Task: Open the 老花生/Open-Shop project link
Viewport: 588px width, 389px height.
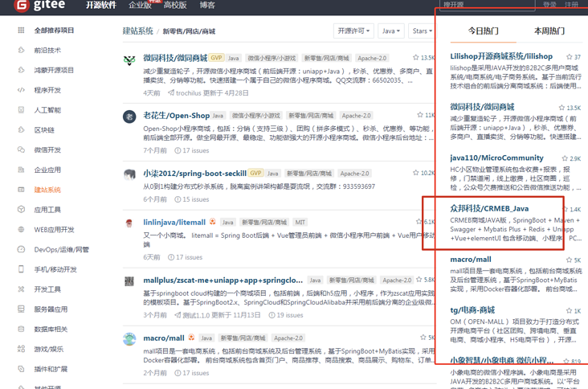Action: (176, 116)
